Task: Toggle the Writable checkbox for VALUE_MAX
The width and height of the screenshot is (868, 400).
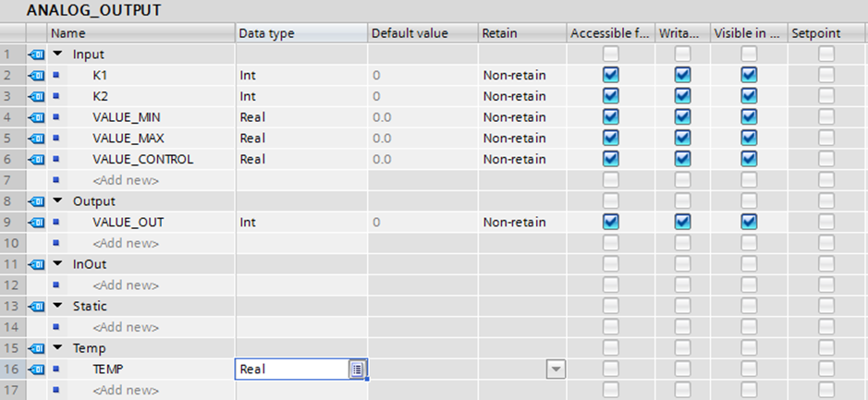Action: (x=682, y=139)
